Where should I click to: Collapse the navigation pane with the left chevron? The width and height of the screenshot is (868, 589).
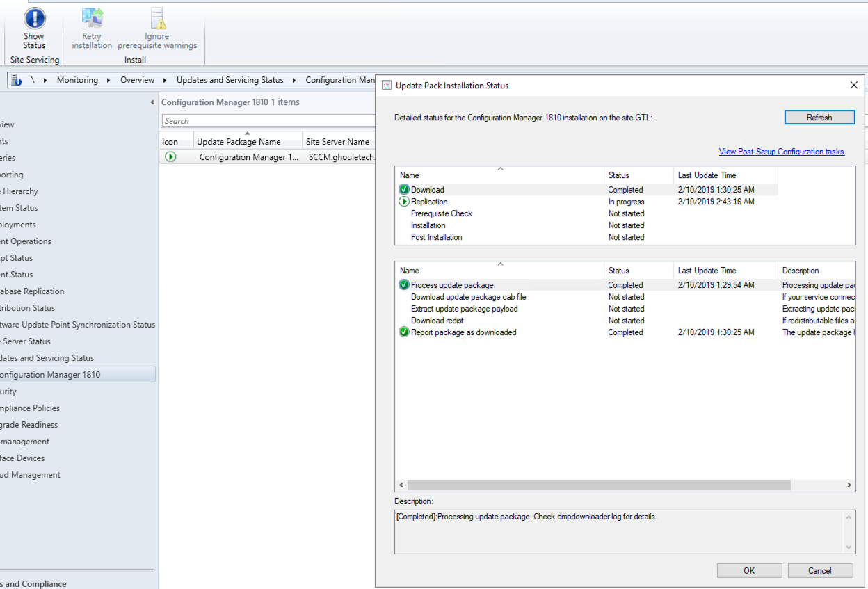(152, 102)
